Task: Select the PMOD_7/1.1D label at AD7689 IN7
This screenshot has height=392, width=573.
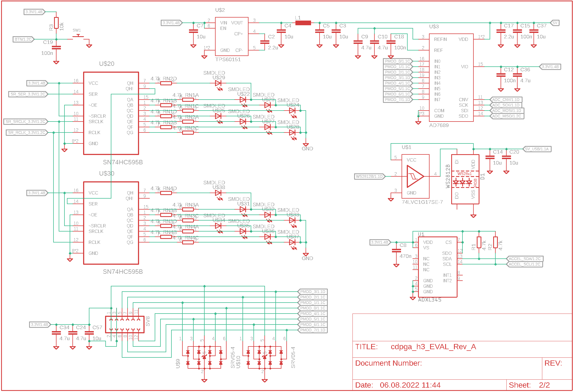Action: (398, 100)
